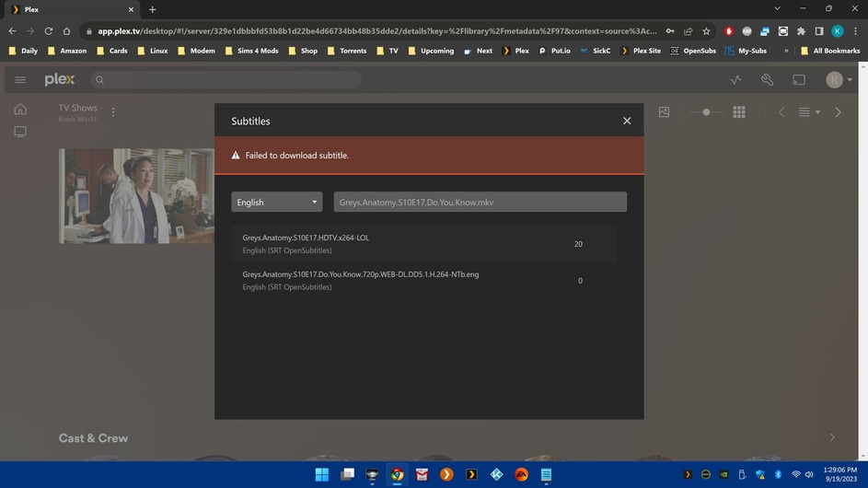This screenshot has width=868, height=488.
Task: Go back in browser
Action: [12, 31]
